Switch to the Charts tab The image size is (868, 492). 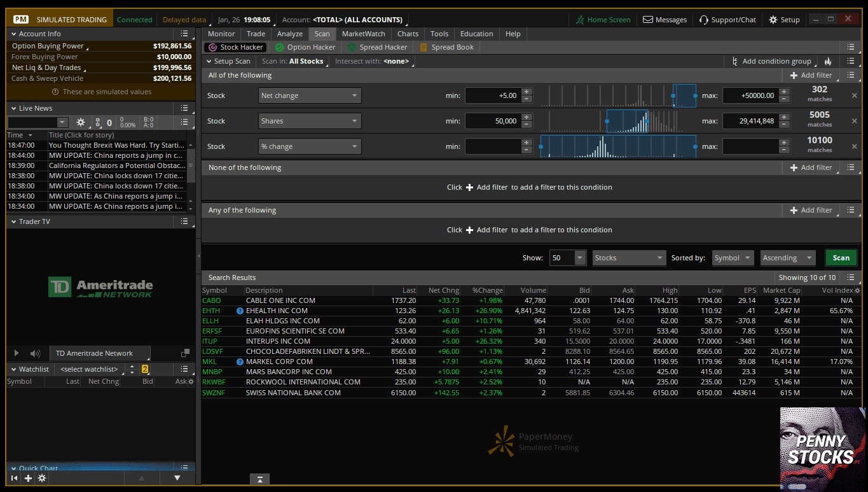point(408,34)
